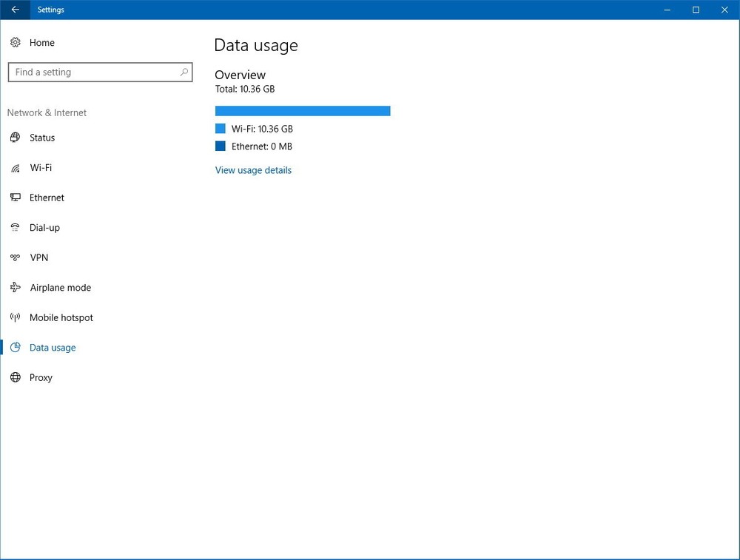This screenshot has height=560, width=740.
Task: Click the 'Total: 10.36 GB' text
Action: pos(245,89)
